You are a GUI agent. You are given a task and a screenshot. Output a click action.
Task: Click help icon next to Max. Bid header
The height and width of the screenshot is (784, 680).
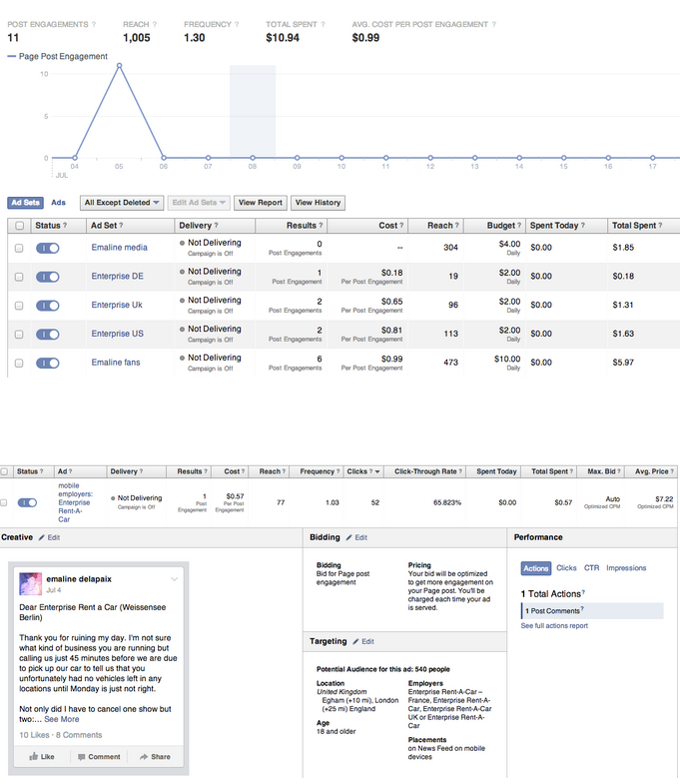click(x=619, y=471)
